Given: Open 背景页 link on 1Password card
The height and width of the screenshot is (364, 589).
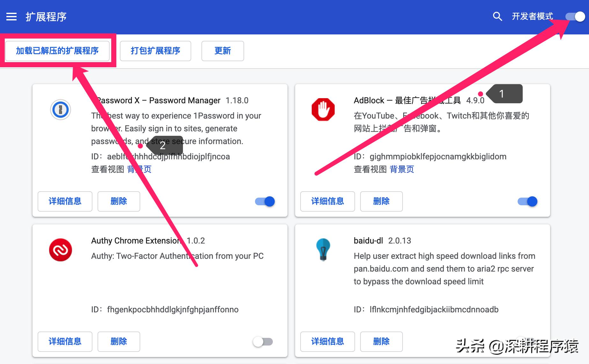Looking at the screenshot, I should click(139, 169).
